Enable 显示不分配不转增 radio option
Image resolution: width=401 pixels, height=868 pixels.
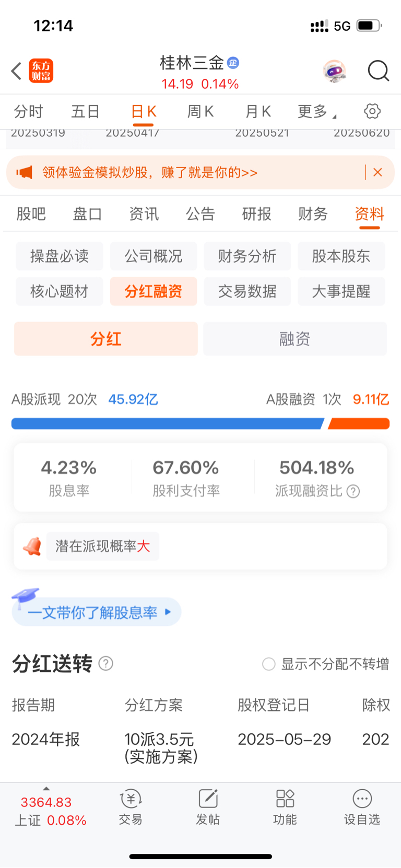coord(269,664)
